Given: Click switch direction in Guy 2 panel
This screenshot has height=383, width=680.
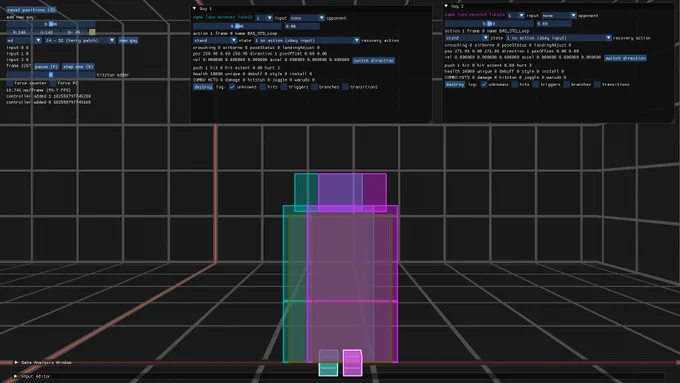Looking at the screenshot, I should [x=625, y=58].
